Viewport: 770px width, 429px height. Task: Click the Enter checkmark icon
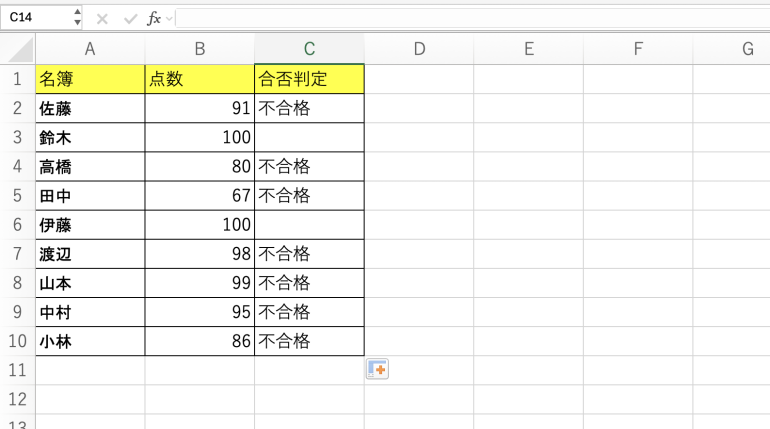(x=129, y=19)
